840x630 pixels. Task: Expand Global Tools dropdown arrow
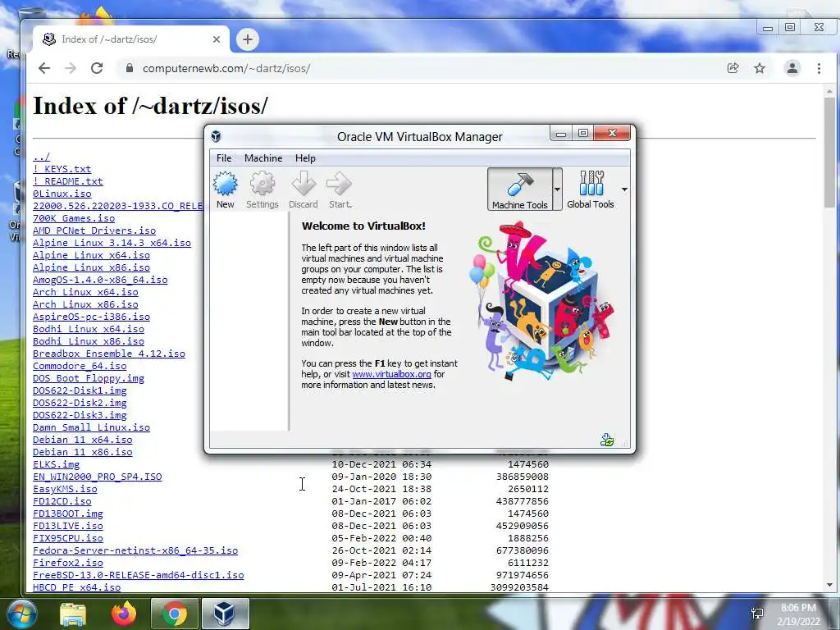pos(624,189)
